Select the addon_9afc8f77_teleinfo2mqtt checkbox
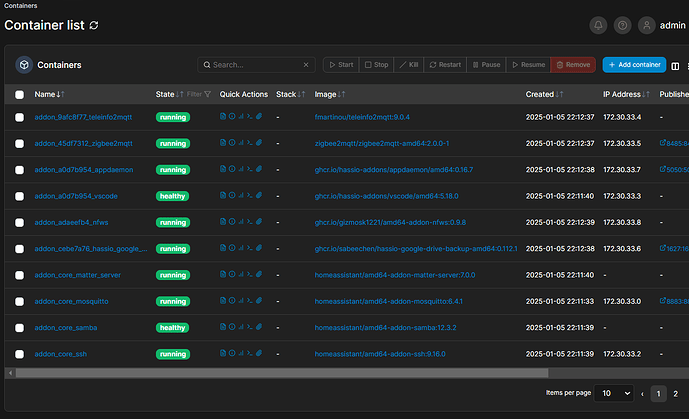 coord(19,117)
